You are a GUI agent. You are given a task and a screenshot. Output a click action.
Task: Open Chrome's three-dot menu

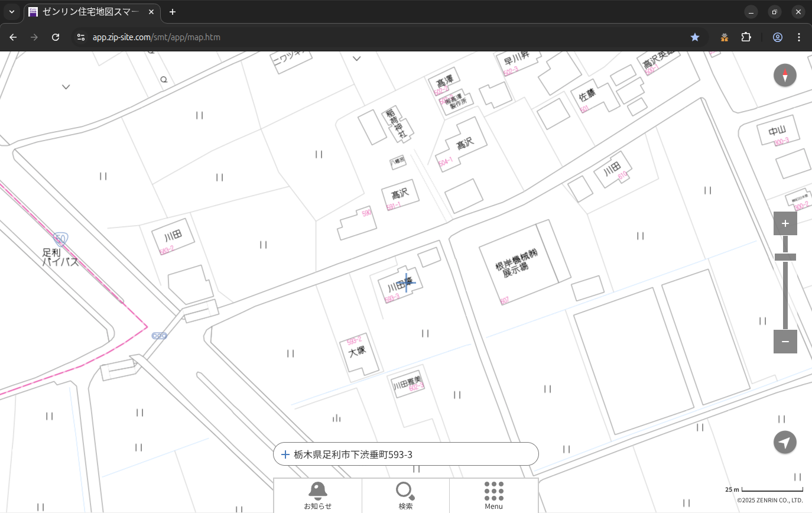click(799, 37)
